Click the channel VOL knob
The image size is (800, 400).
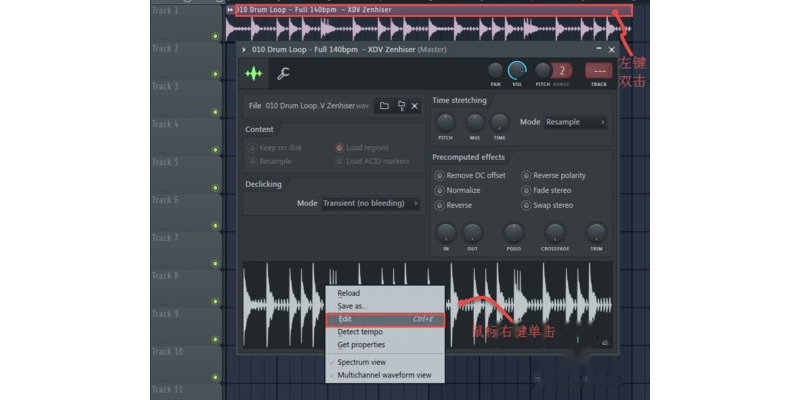tap(517, 70)
